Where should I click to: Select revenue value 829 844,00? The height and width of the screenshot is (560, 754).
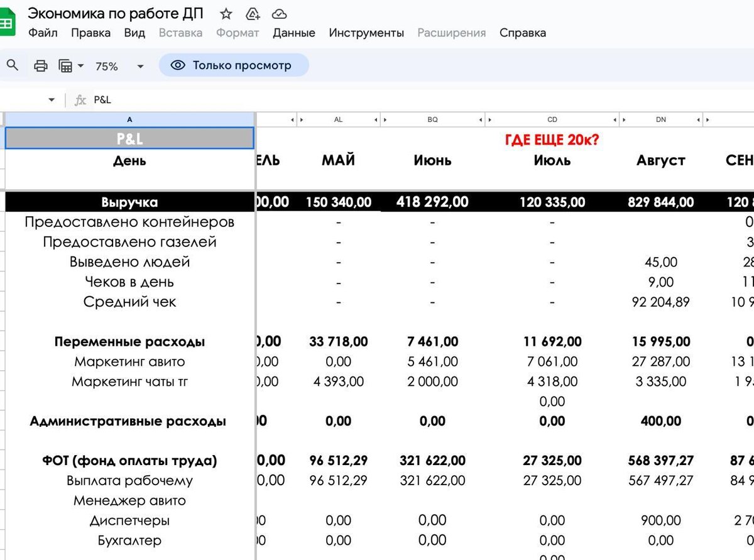[x=661, y=202]
